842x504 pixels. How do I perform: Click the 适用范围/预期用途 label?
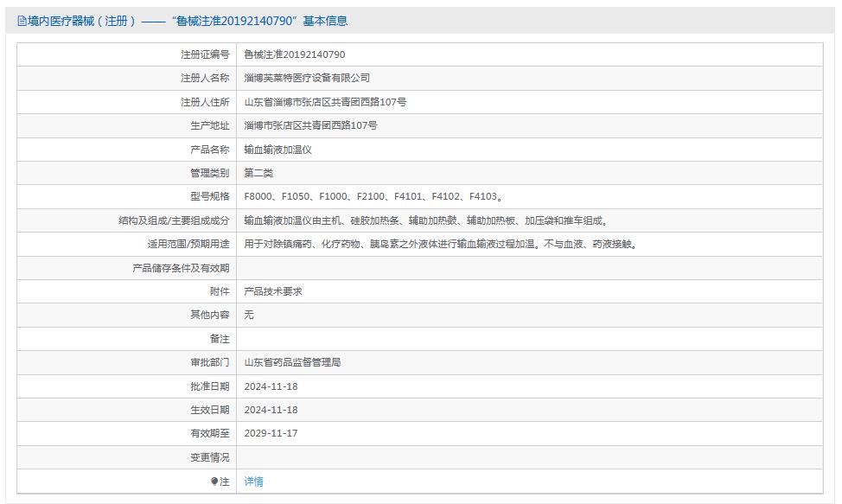[x=188, y=244]
